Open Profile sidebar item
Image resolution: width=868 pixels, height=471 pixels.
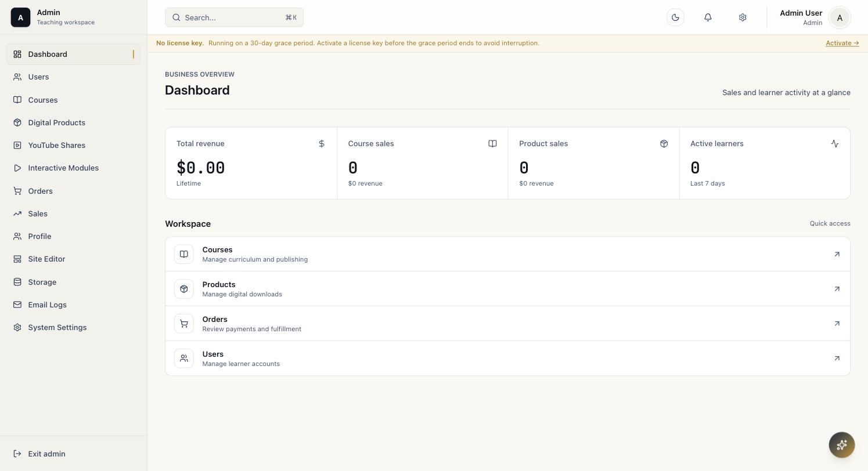[x=74, y=236]
